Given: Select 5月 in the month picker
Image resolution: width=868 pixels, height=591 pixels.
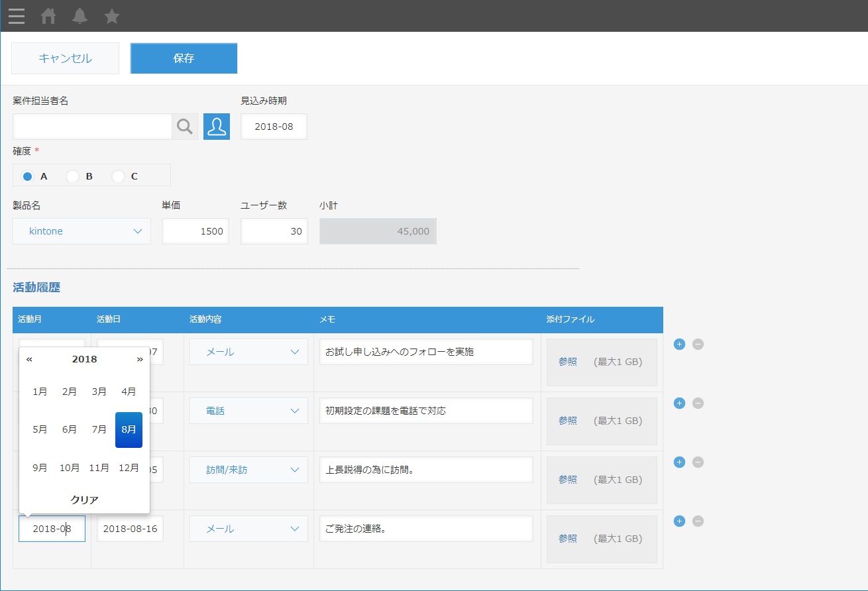Looking at the screenshot, I should point(40,429).
